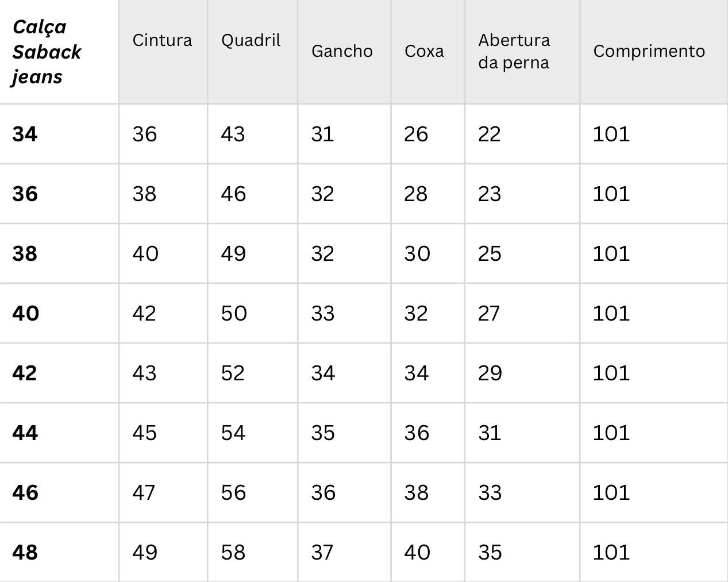Select the Abertura da perna header
This screenshot has width=728, height=582.
coord(514,51)
